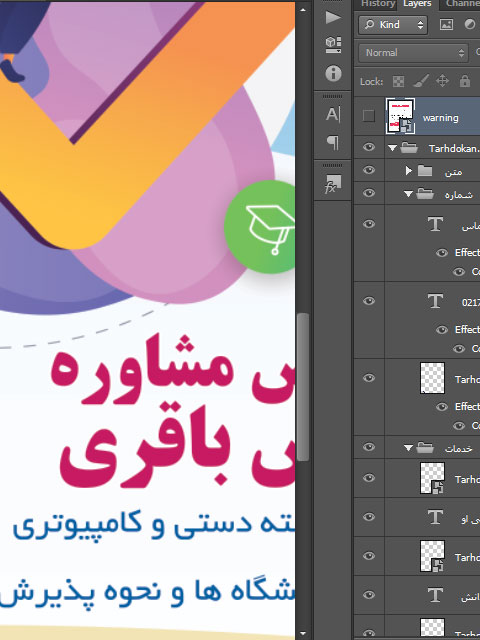Open the Paragraph panel icon
The width and height of the screenshot is (480, 640).
coord(333,143)
